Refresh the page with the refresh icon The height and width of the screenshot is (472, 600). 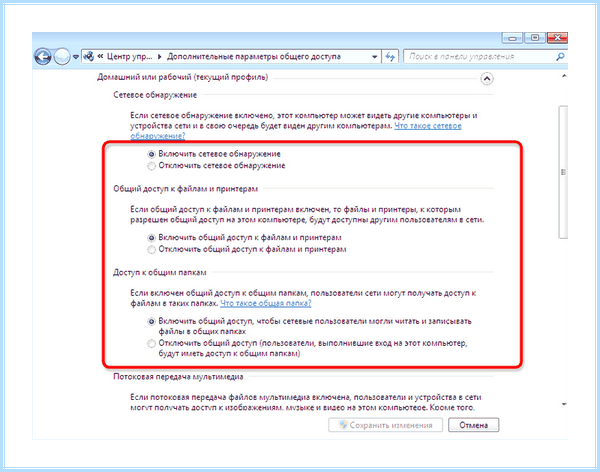coord(390,57)
